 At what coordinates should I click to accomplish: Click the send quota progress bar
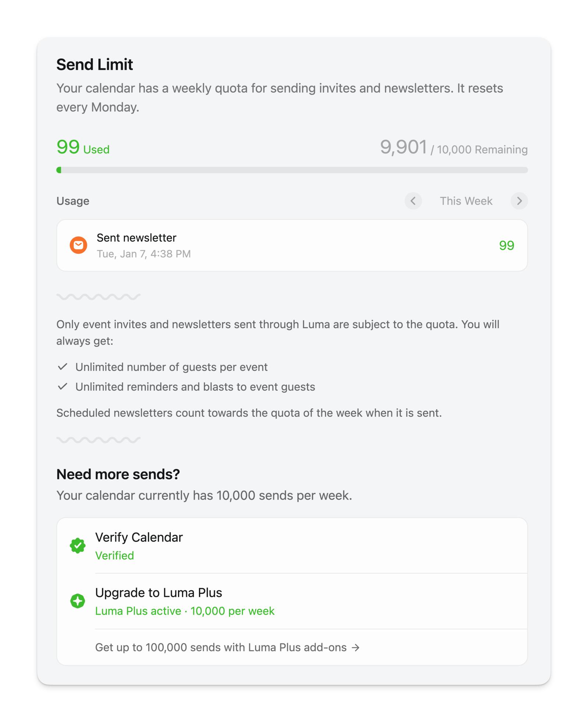point(292,170)
